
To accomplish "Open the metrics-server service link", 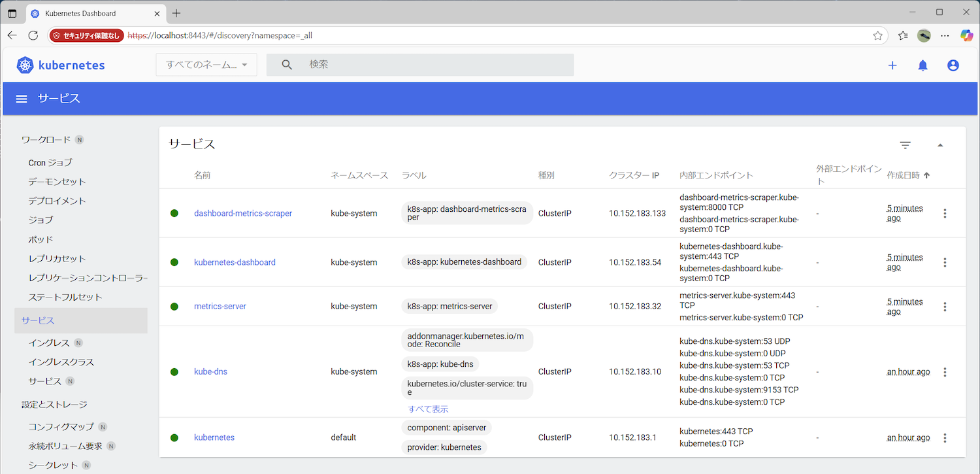I will [220, 306].
